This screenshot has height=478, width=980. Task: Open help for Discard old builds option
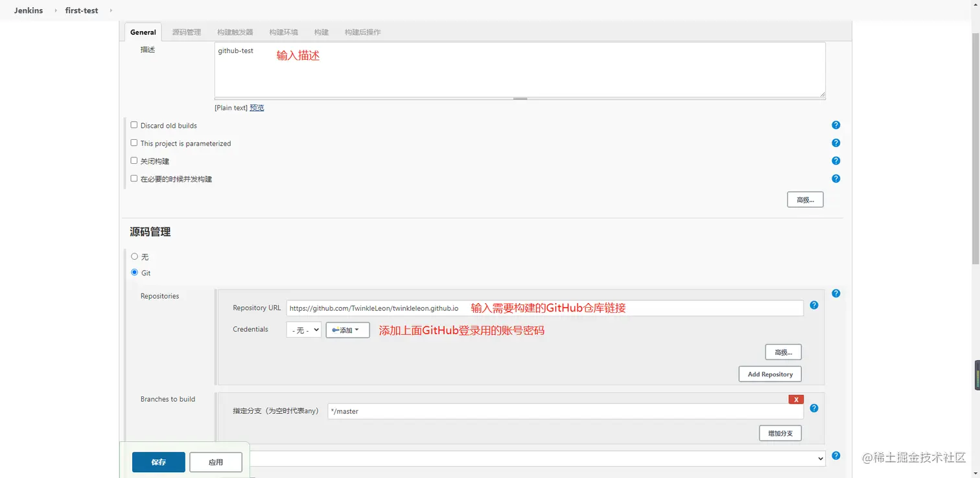pyautogui.click(x=835, y=125)
